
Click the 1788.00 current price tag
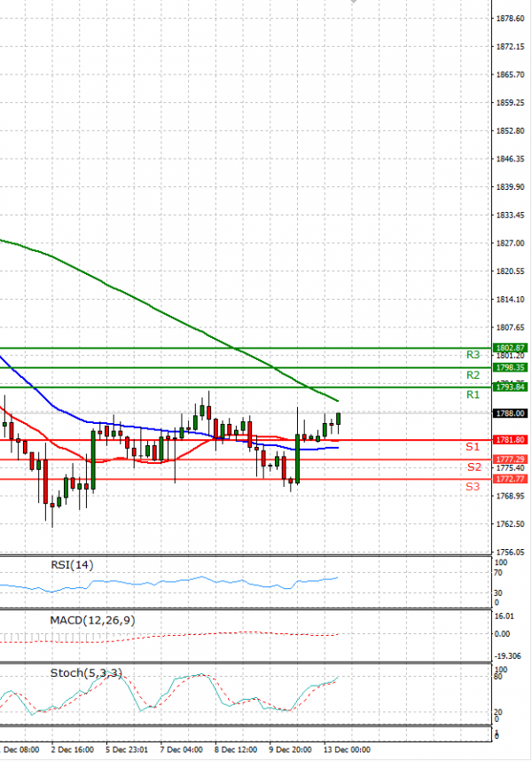click(x=510, y=413)
